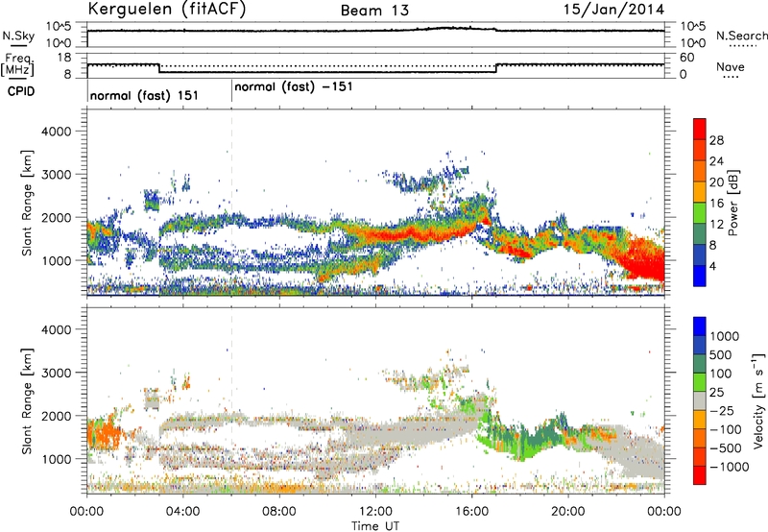
Task: Click the '3000' tick of the velocity panel
Action: coord(56,373)
